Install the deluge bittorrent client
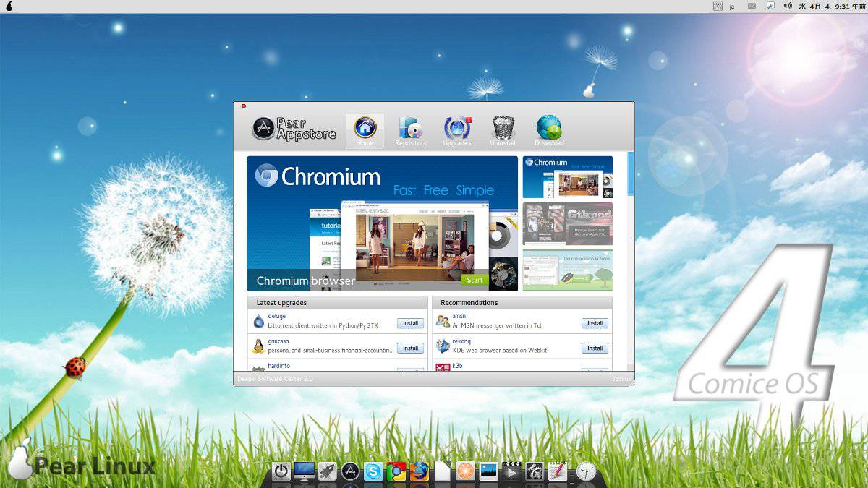The width and height of the screenshot is (868, 488). point(410,323)
